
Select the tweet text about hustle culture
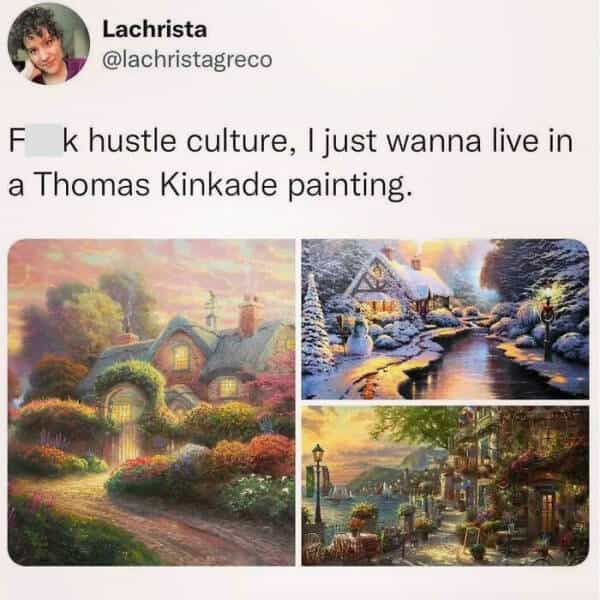[x=291, y=164]
